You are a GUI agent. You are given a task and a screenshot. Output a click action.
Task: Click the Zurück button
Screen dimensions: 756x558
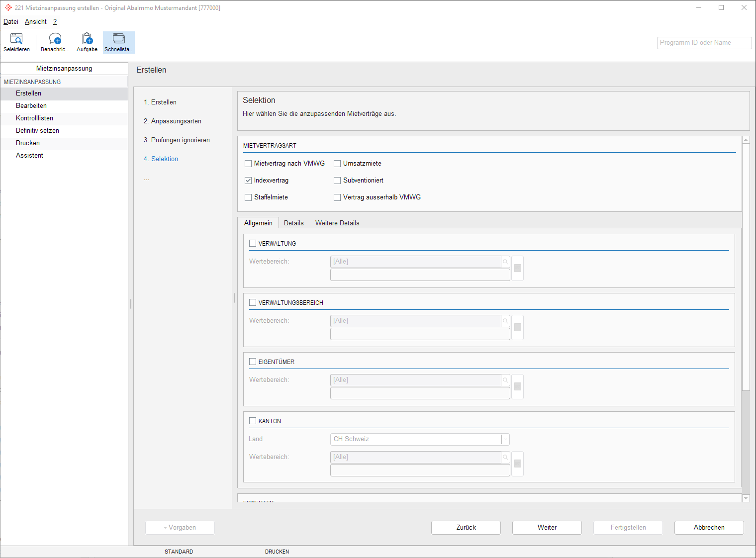coord(466,528)
